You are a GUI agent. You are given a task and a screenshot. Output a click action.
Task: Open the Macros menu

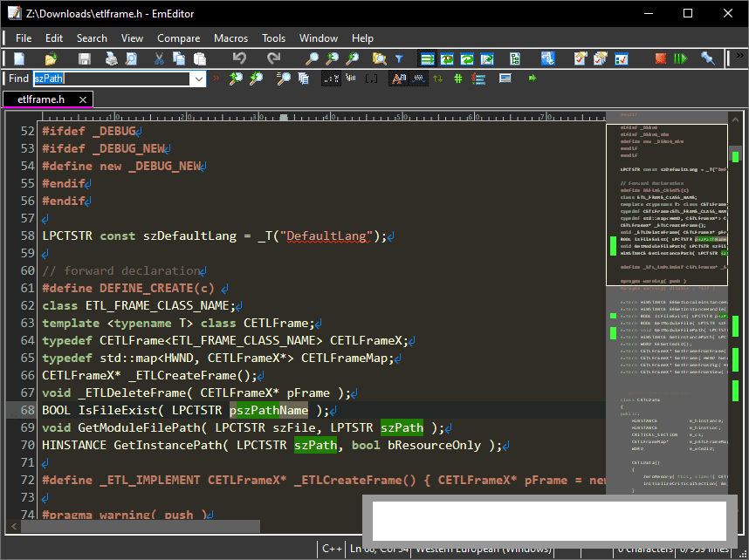click(x=230, y=38)
